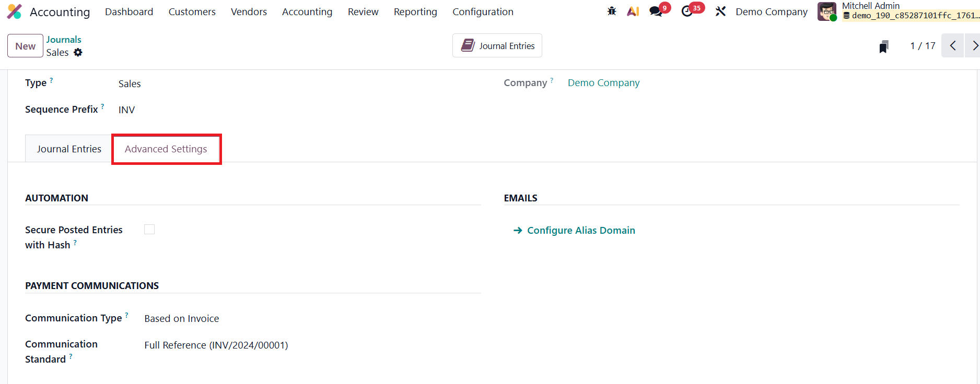Open the Configuration menu
980x384 pixels.
[x=483, y=11]
